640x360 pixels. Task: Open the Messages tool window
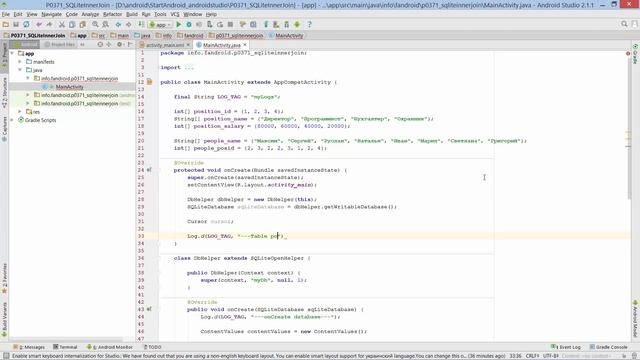29,347
